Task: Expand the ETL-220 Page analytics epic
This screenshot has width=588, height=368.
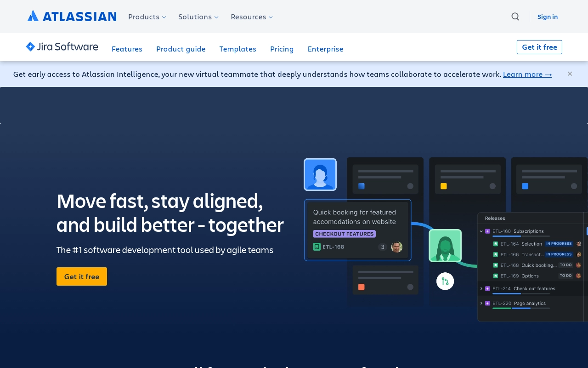Action: pos(481,304)
